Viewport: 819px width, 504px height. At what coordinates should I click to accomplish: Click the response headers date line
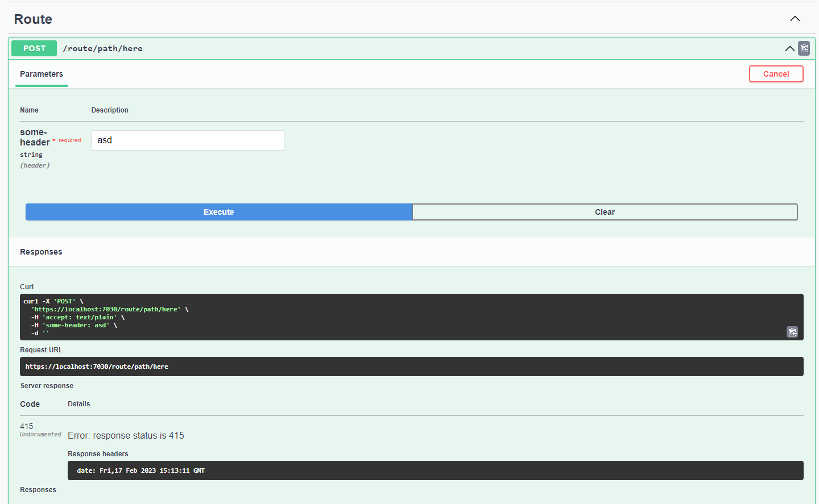coord(141,470)
